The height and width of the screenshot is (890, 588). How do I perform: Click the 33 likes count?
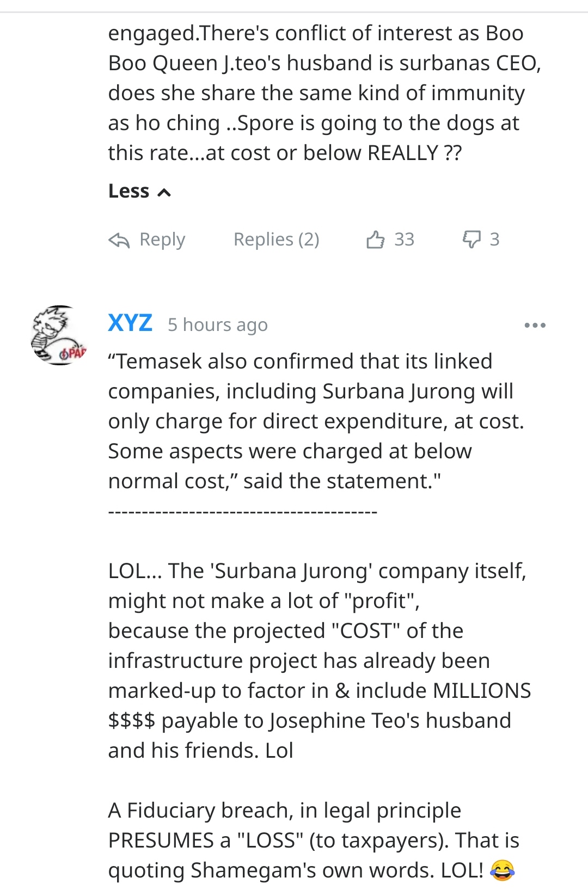click(x=404, y=240)
